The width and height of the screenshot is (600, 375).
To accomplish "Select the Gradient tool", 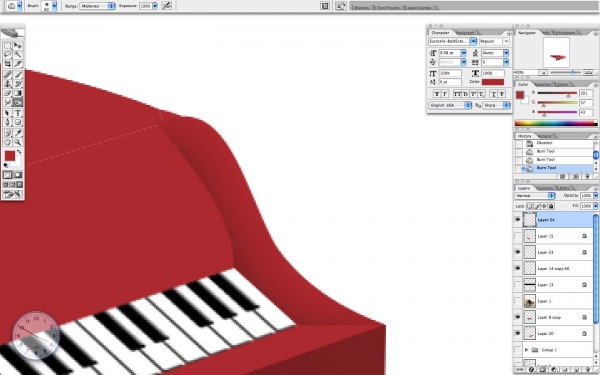I will tap(18, 93).
